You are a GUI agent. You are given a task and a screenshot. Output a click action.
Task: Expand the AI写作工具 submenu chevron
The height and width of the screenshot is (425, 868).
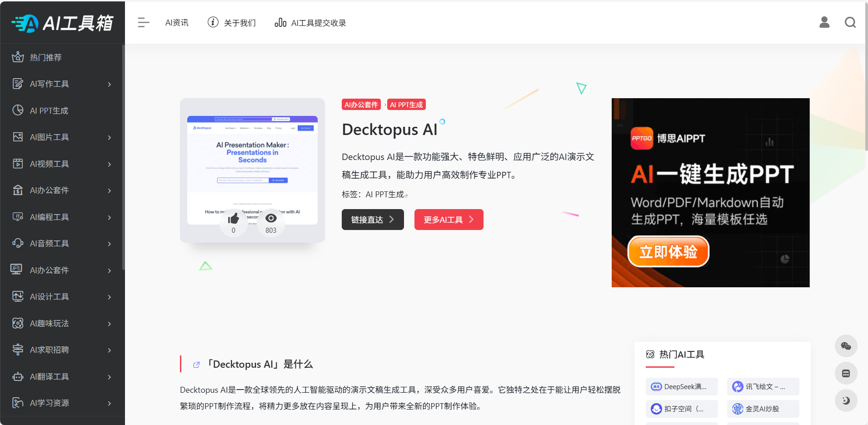(109, 84)
